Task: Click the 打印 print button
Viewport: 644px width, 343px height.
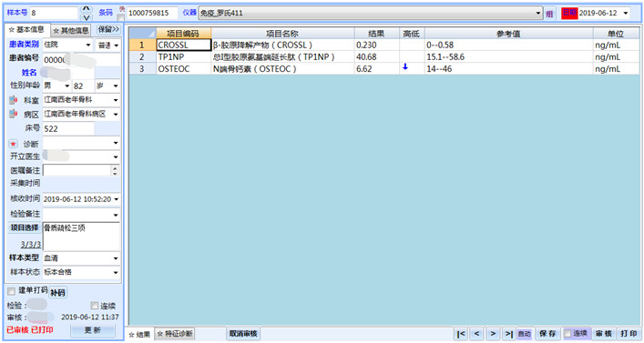Action: [x=629, y=334]
